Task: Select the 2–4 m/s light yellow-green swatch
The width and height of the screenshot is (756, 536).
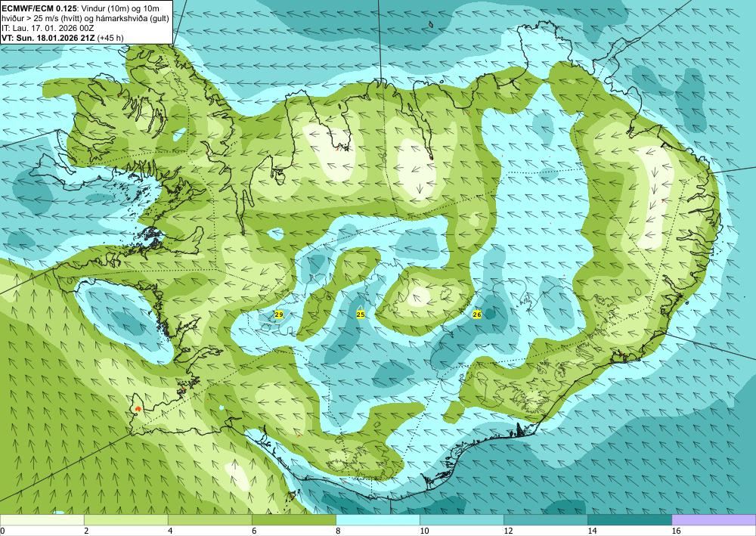Action: click(125, 519)
